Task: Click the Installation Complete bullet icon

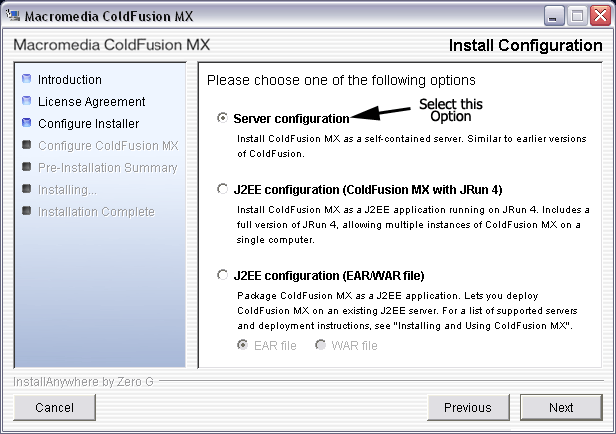Action: coord(27,211)
